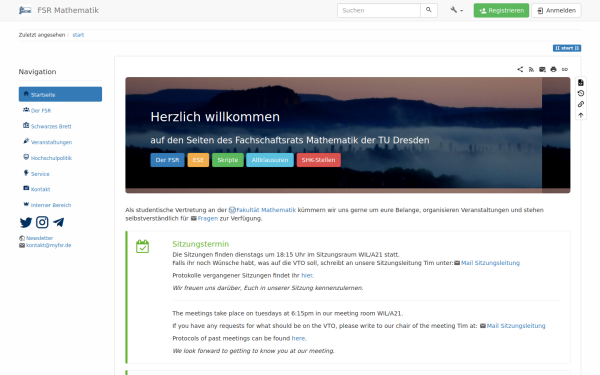Click the Altklausuren banner button
600x375 pixels.
pos(270,160)
